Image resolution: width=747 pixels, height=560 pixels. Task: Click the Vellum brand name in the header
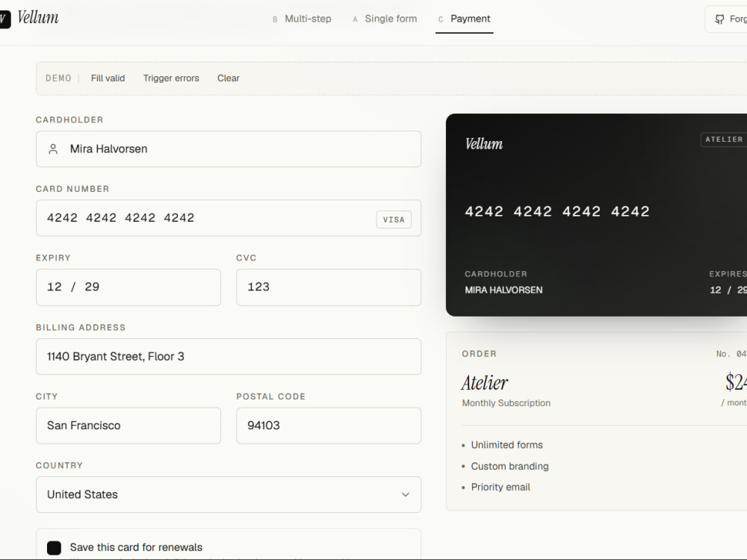tap(38, 18)
